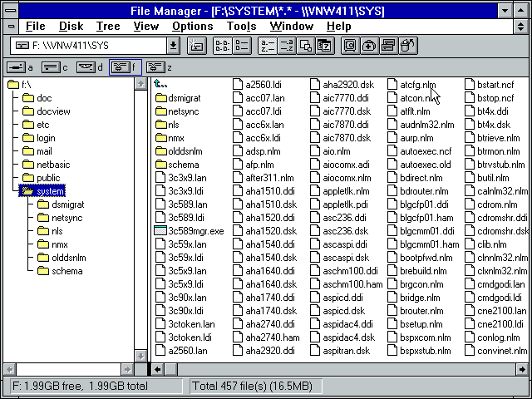Open the Tools menu
Image resolution: width=532 pixels, height=399 pixels.
pos(241,27)
